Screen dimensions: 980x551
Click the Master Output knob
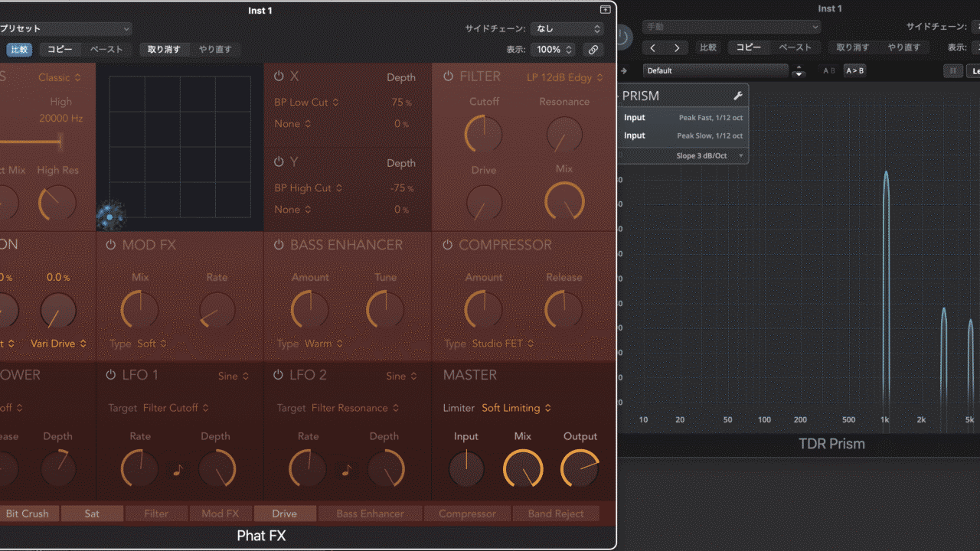tap(580, 468)
